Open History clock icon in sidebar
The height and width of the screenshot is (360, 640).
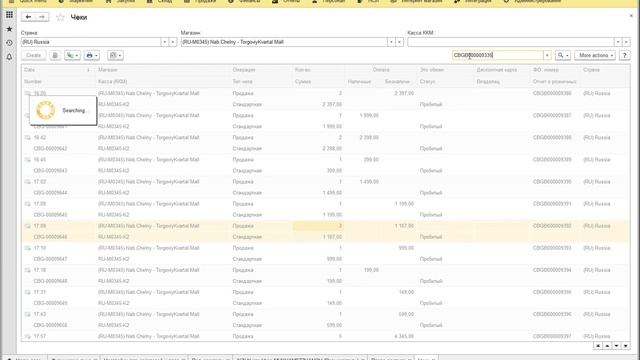pyautogui.click(x=9, y=43)
